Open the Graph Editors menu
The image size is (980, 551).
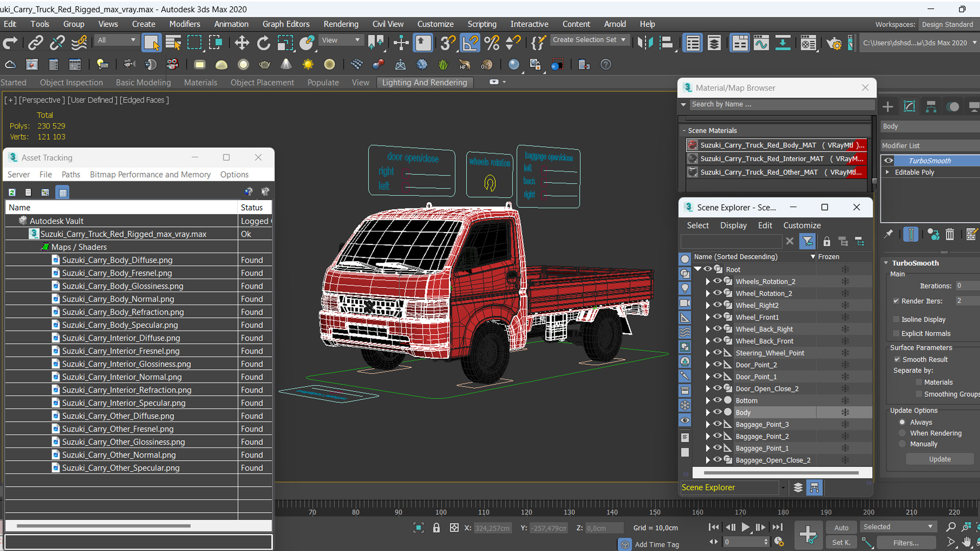tap(286, 24)
